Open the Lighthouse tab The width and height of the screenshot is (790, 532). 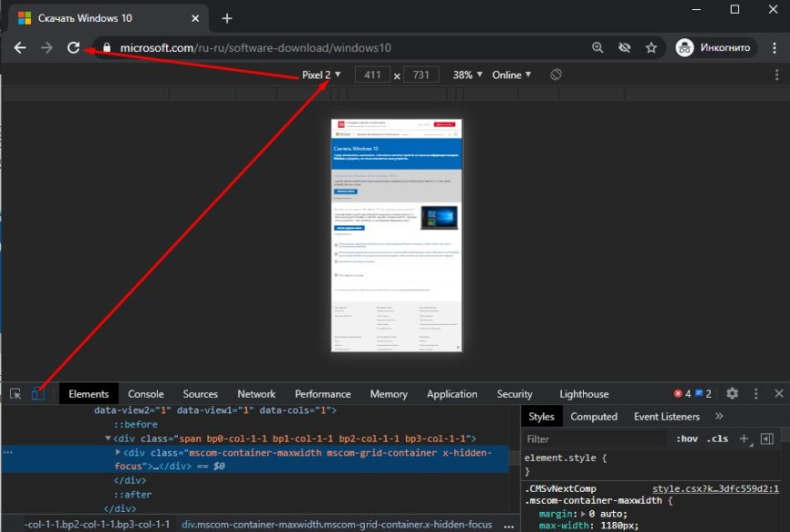(584, 394)
